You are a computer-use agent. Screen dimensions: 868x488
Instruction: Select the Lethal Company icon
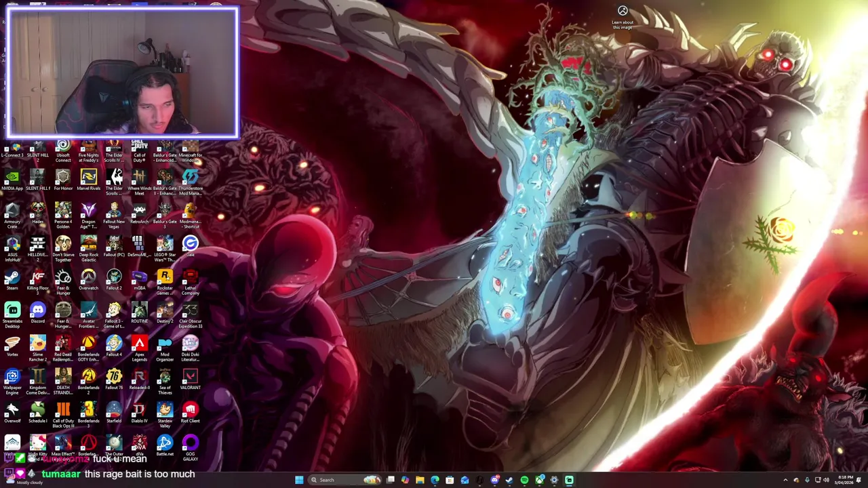click(x=190, y=283)
